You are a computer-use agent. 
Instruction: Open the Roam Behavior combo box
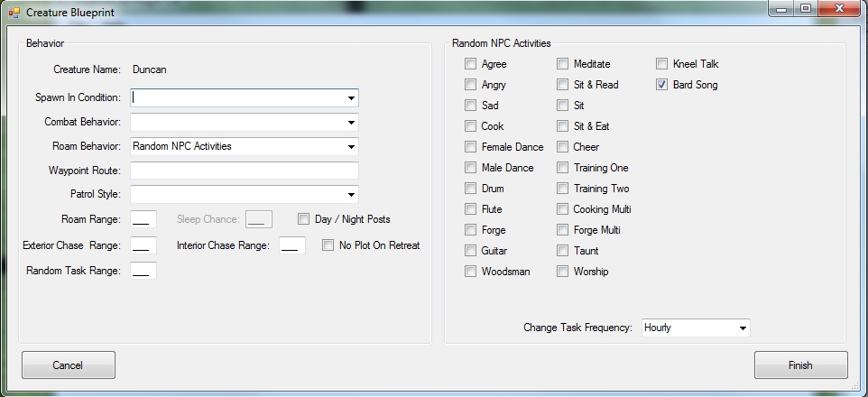(350, 147)
